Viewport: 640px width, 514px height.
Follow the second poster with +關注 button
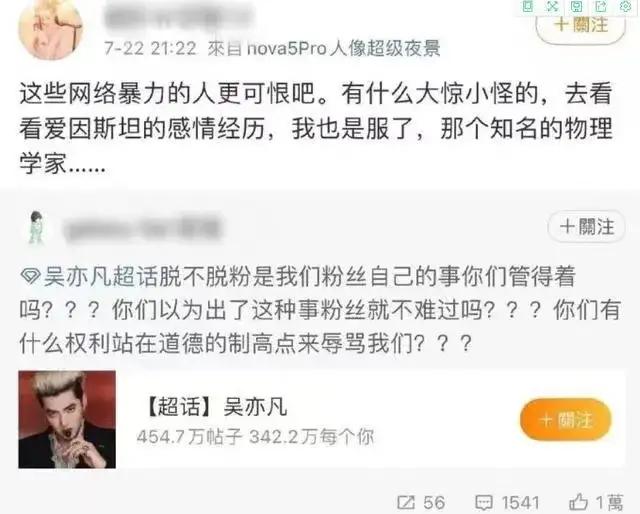(587, 226)
